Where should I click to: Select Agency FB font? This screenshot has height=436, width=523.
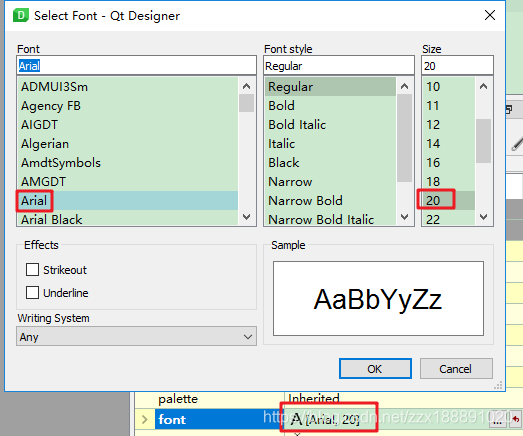[128, 106]
